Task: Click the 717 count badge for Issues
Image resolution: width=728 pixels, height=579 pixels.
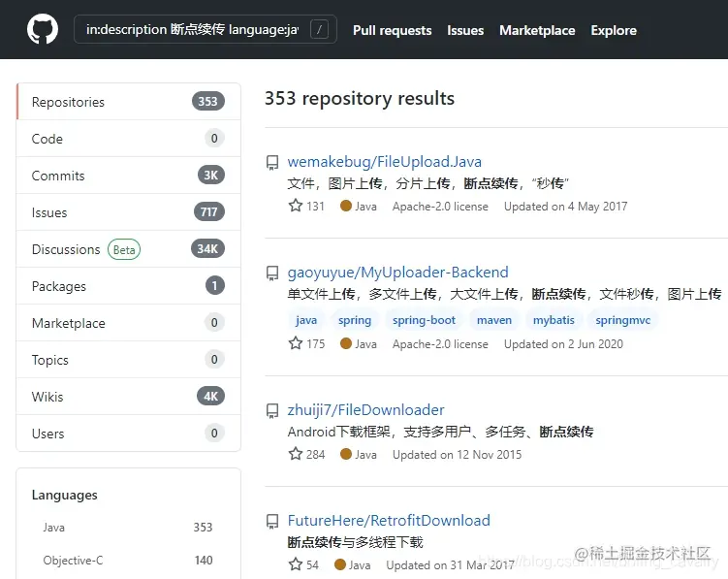Action: [x=209, y=211]
